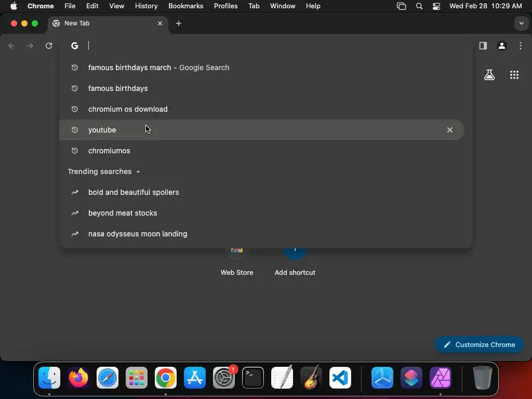The image size is (532, 399).
Task: Open TextEdit from the Dock
Action: (282, 377)
